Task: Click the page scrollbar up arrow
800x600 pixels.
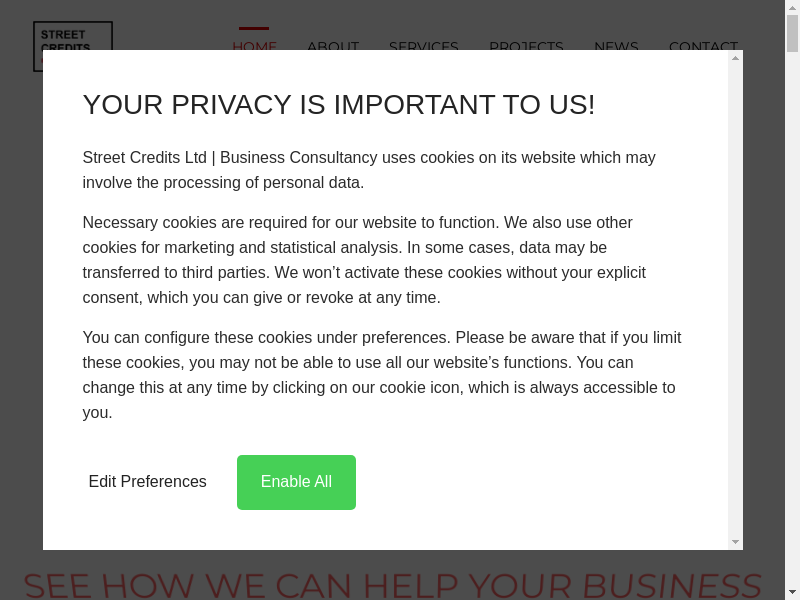Action: coord(793,7)
